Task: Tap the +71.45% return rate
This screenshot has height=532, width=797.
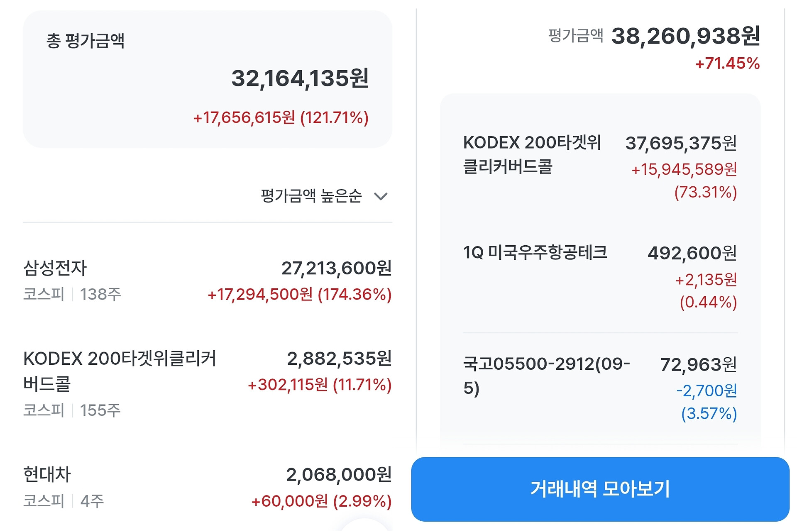Action: coord(727,63)
